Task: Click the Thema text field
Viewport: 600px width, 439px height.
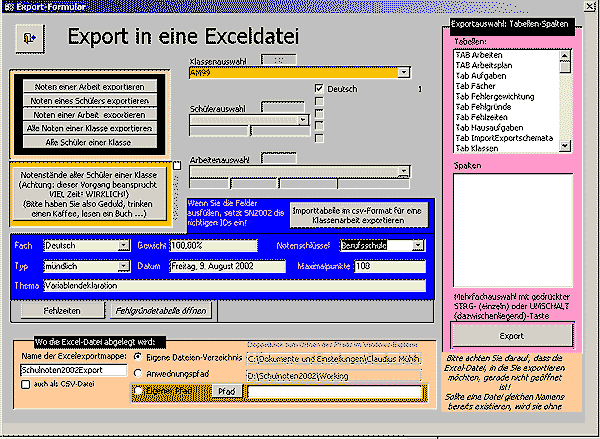Action: pos(235,286)
